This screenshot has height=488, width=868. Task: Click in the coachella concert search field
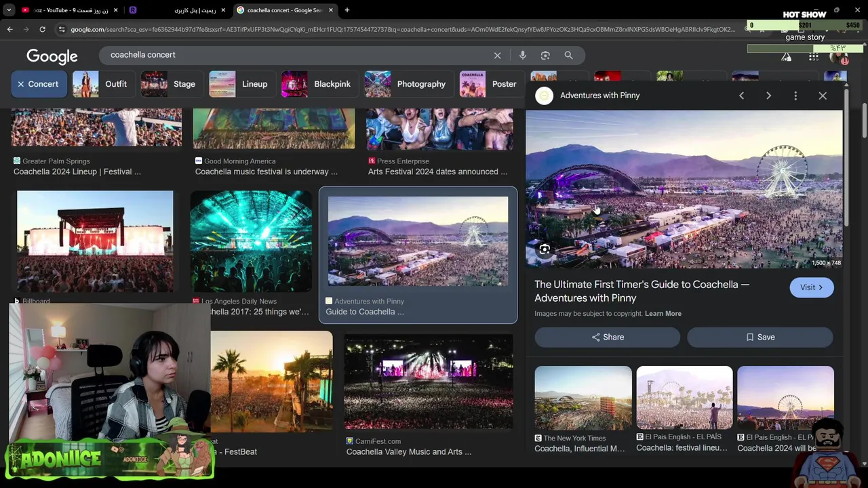(x=298, y=55)
